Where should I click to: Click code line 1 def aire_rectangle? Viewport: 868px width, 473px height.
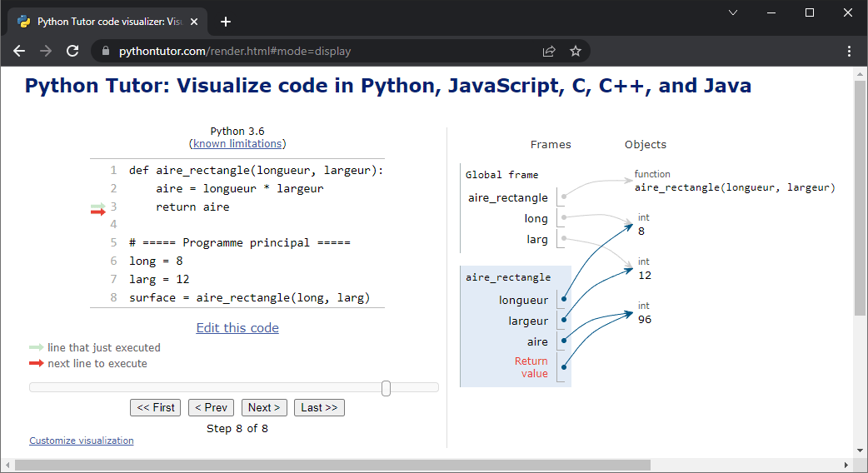tap(256, 171)
